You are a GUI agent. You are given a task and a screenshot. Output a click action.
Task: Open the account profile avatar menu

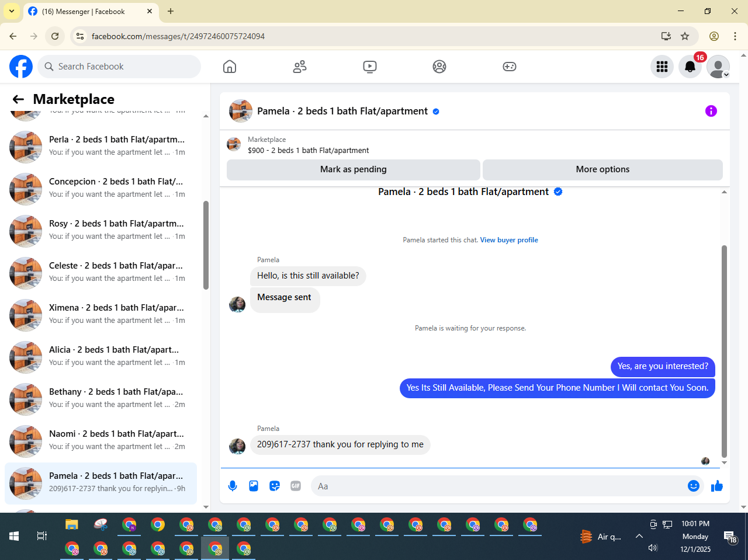pos(718,67)
